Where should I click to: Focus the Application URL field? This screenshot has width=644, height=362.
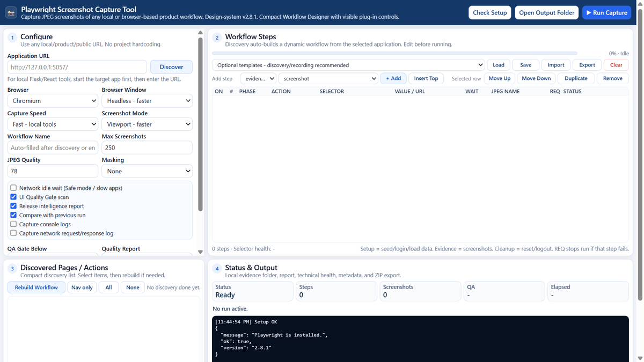coord(77,67)
